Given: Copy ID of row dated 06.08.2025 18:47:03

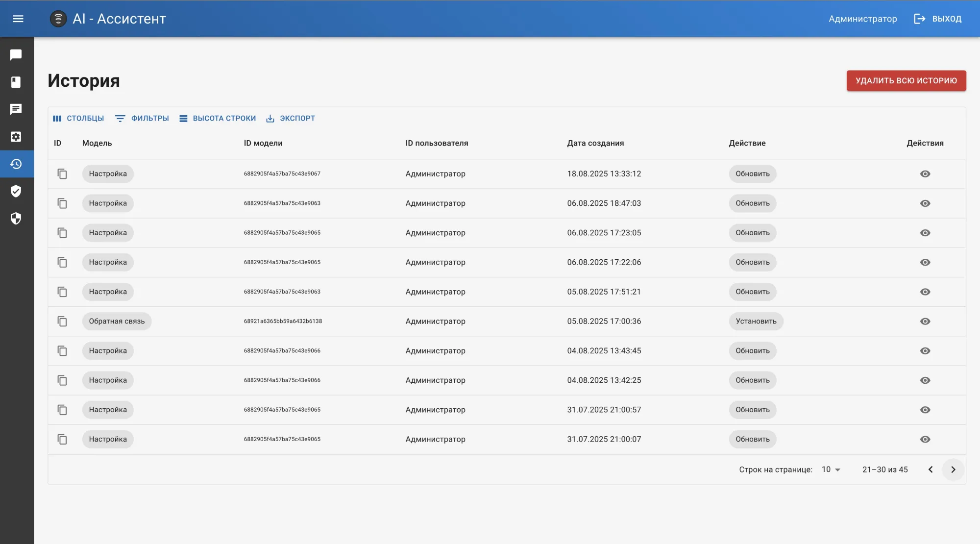Looking at the screenshot, I should tap(62, 203).
